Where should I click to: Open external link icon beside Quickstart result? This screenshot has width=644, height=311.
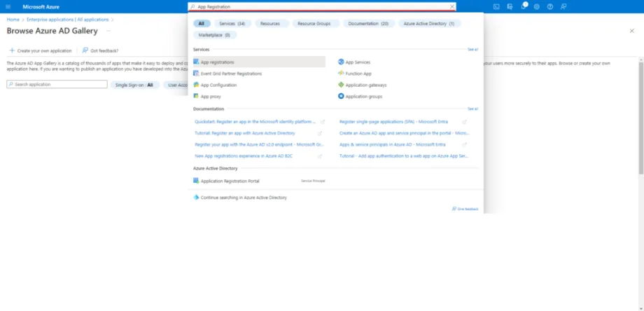pos(323,122)
